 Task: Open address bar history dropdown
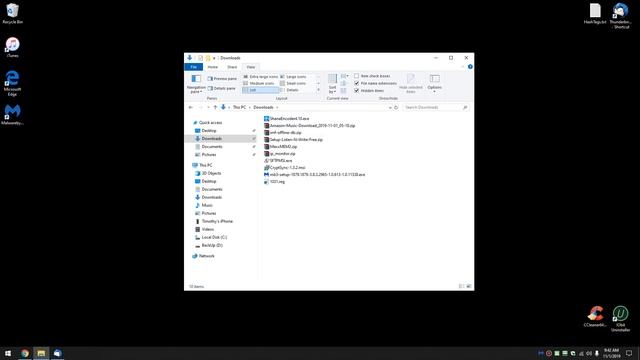pos(390,107)
